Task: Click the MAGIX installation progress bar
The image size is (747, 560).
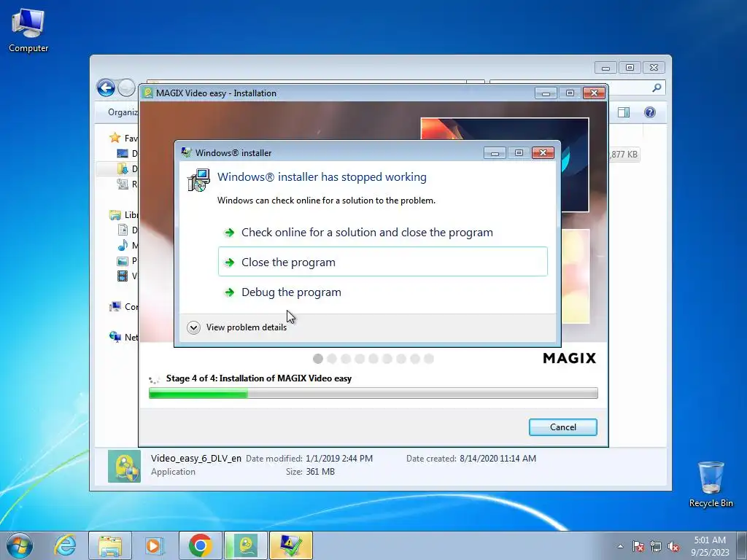Action: [x=373, y=393]
